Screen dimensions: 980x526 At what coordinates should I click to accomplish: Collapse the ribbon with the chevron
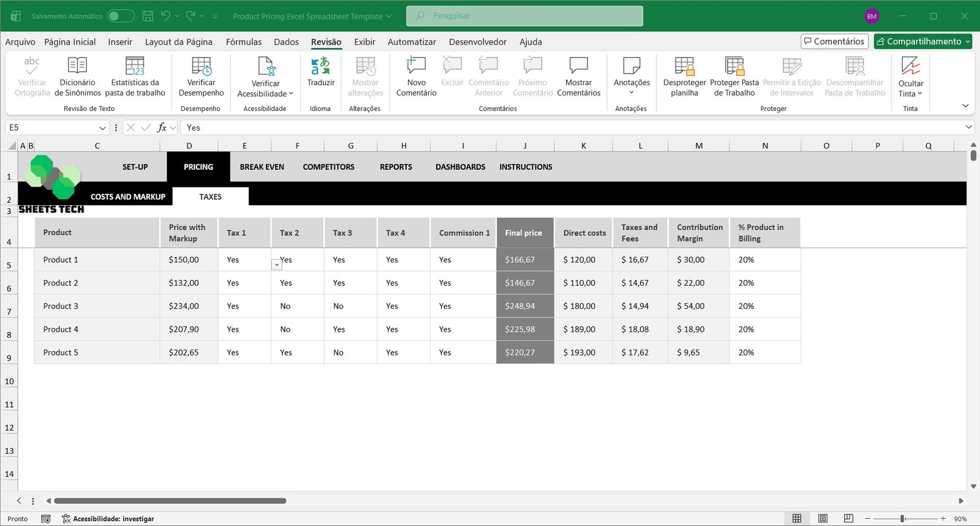coord(965,106)
